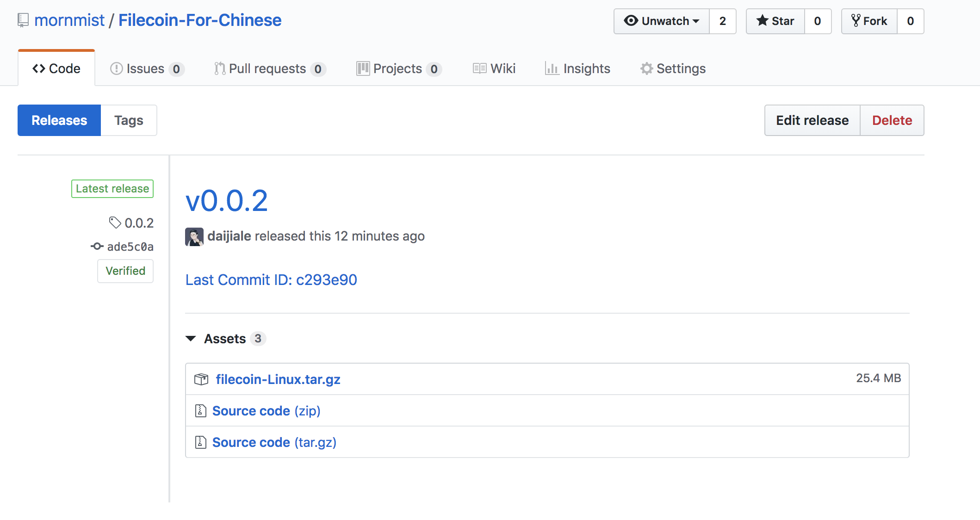
Task: Open the v0.0.2 release title
Action: click(x=227, y=201)
